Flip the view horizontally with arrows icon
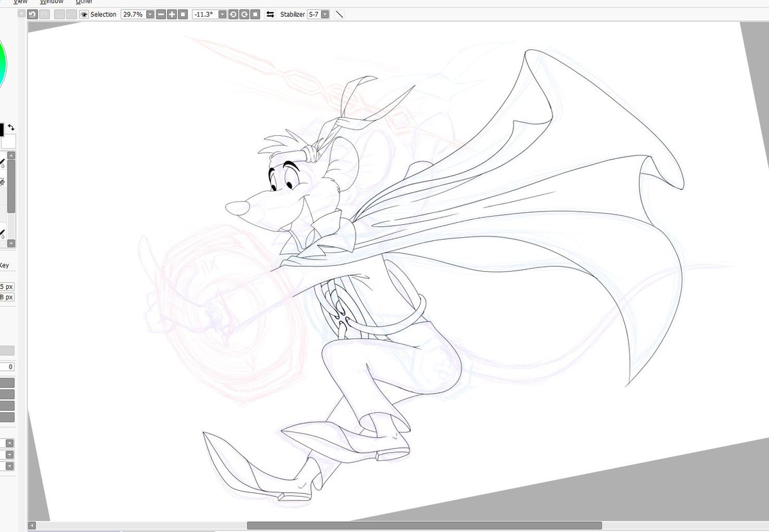This screenshot has height=532, width=769. click(270, 14)
